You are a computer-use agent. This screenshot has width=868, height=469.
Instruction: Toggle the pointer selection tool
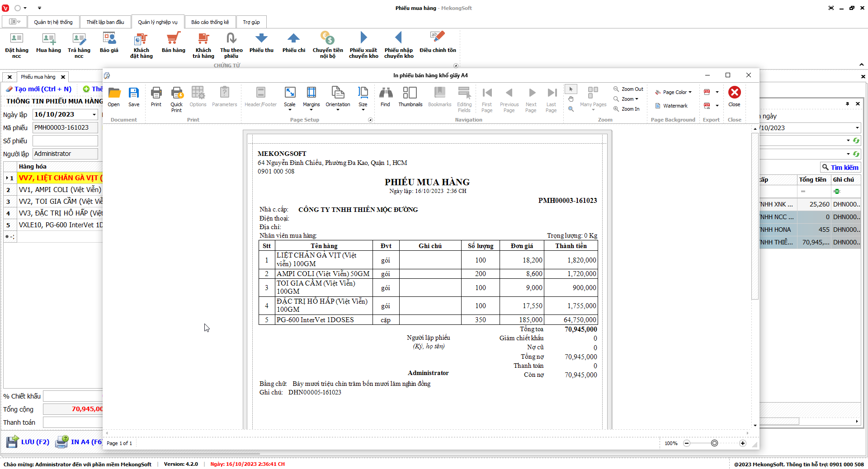point(571,89)
